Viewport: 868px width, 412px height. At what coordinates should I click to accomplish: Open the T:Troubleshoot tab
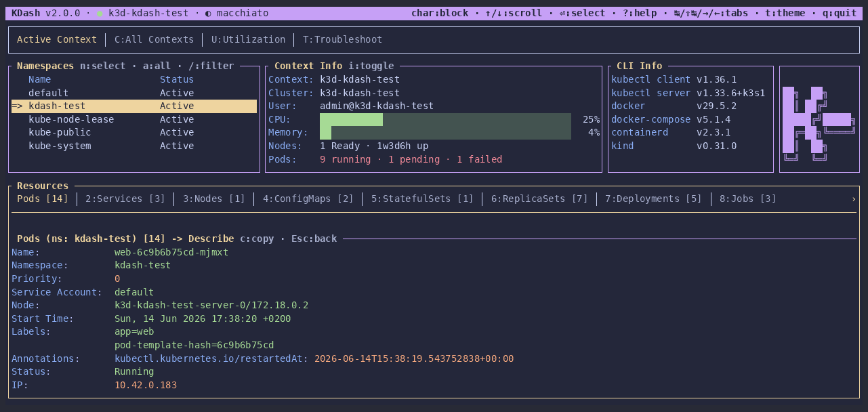click(x=342, y=40)
